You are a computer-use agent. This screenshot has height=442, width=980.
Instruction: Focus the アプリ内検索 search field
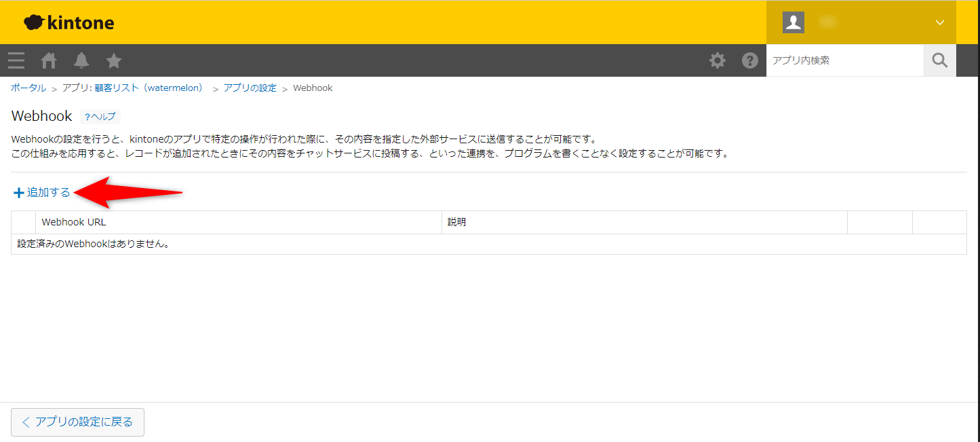pyautogui.click(x=844, y=60)
